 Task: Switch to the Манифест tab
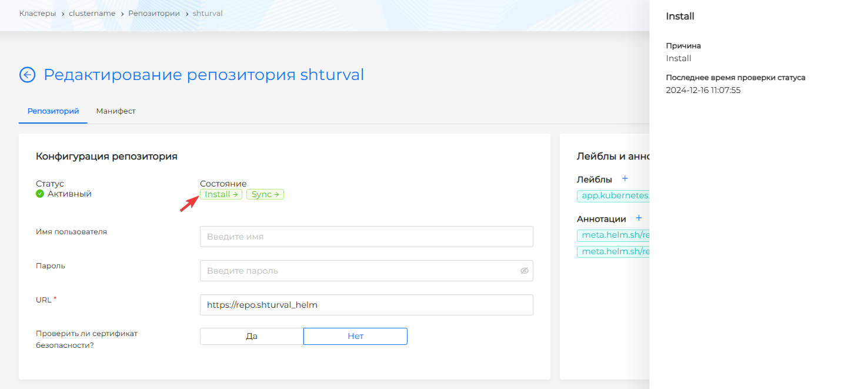pyautogui.click(x=116, y=111)
